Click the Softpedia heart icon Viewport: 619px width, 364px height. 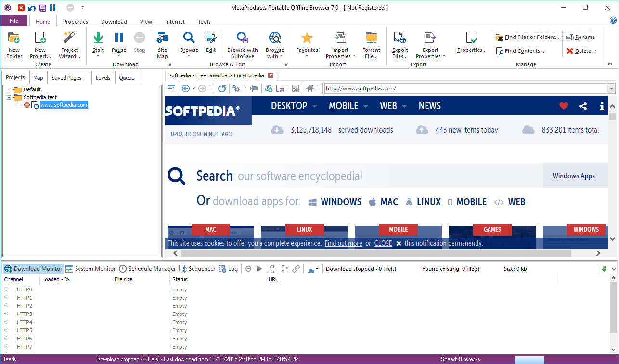click(x=564, y=106)
